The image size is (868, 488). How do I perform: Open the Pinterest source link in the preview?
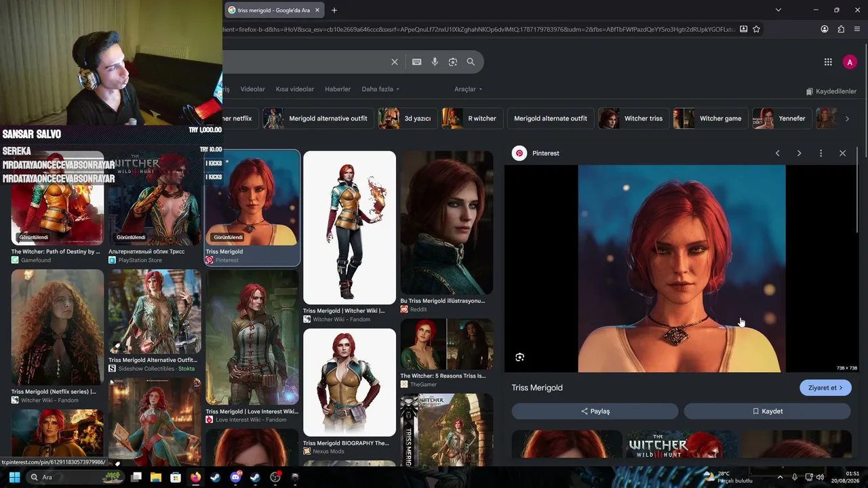tap(536, 153)
